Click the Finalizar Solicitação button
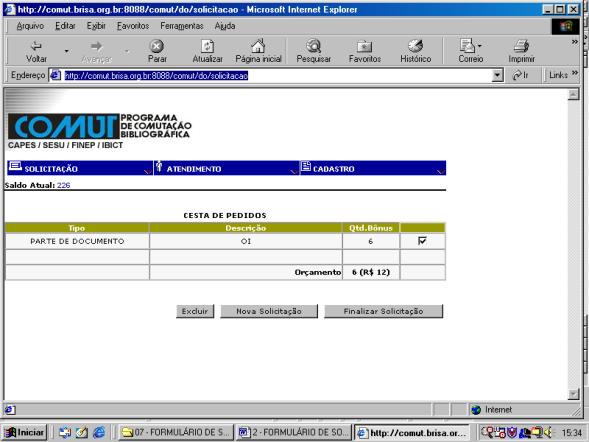Viewport: 589px width, 442px height. (x=384, y=311)
